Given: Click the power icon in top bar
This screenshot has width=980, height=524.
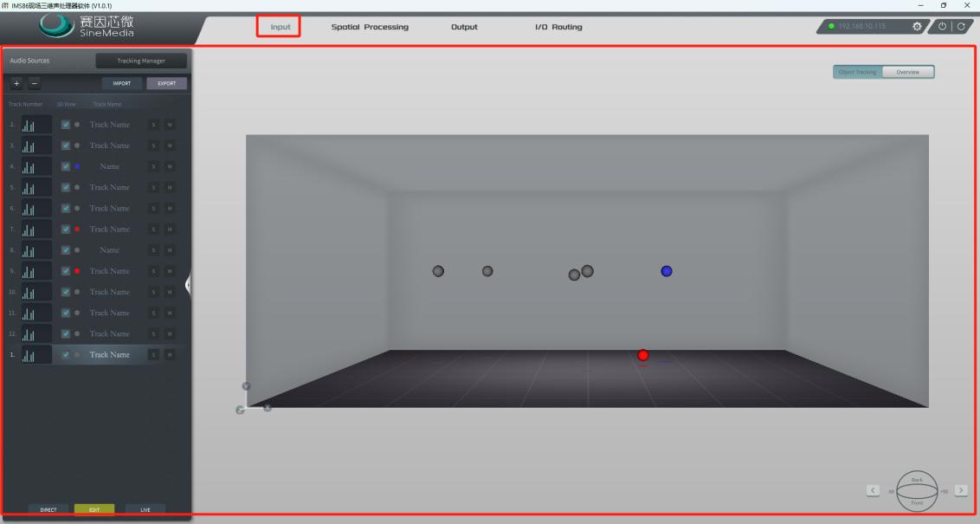Looking at the screenshot, I should point(942,26).
